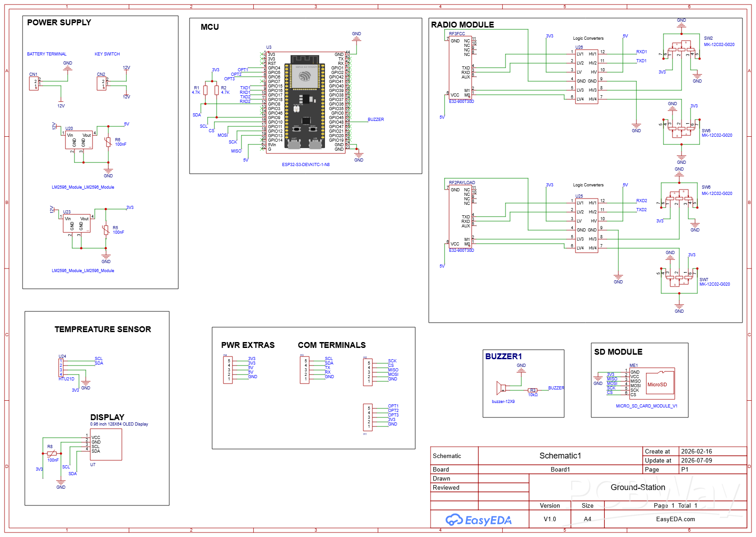Click the COM TERMINALS heading

[x=332, y=345]
